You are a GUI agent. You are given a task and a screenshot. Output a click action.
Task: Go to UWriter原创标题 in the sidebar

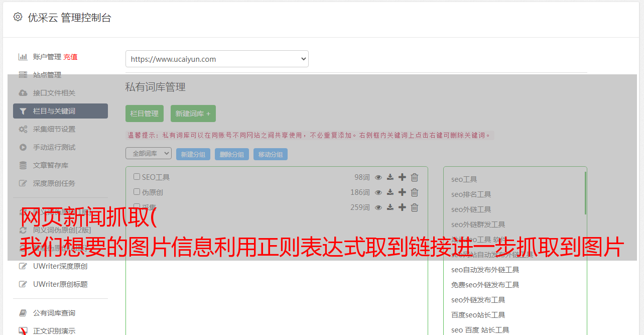(60, 284)
